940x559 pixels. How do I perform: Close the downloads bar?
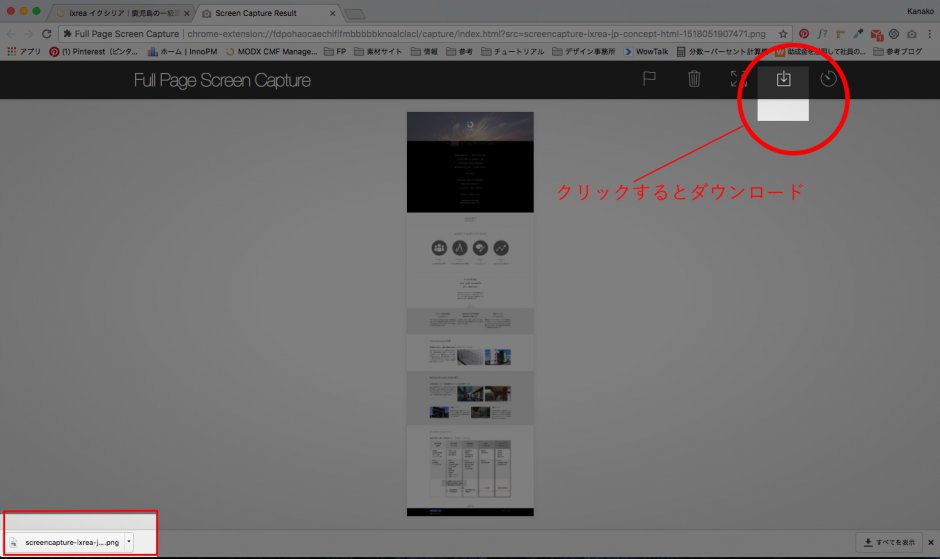point(930,542)
